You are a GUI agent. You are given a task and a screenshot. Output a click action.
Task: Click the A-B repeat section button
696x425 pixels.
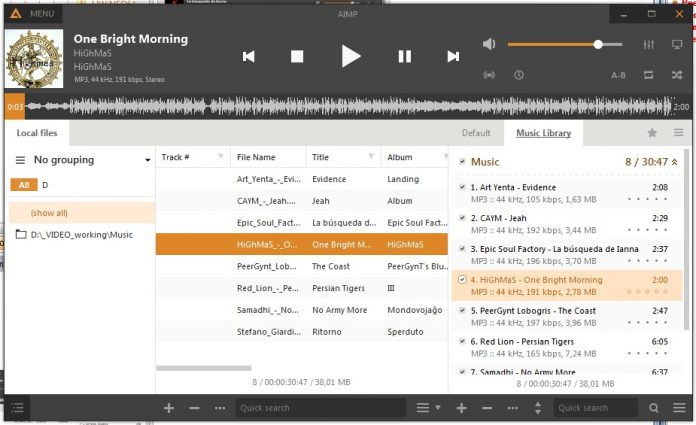coord(619,75)
